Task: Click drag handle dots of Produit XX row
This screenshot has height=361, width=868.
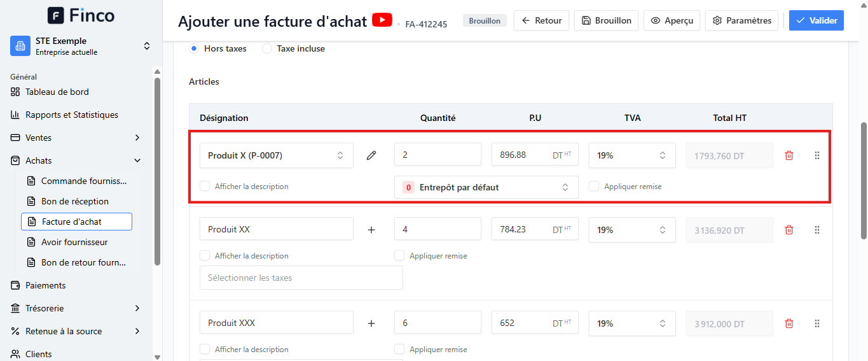Action: [817, 230]
